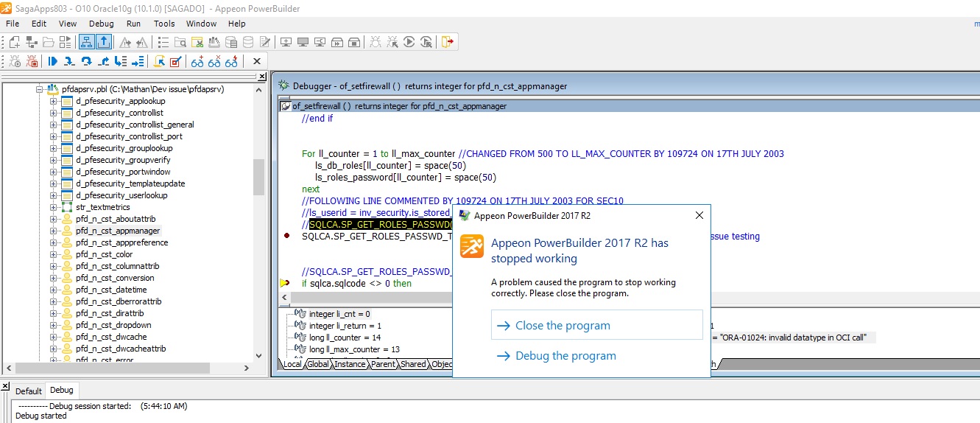Click the Continue debug icon in toolbar
Viewport: 980px width, 423px height.
(52, 62)
